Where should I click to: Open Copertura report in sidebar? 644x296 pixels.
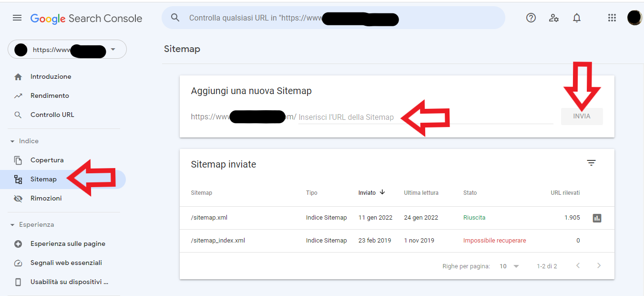pos(47,160)
